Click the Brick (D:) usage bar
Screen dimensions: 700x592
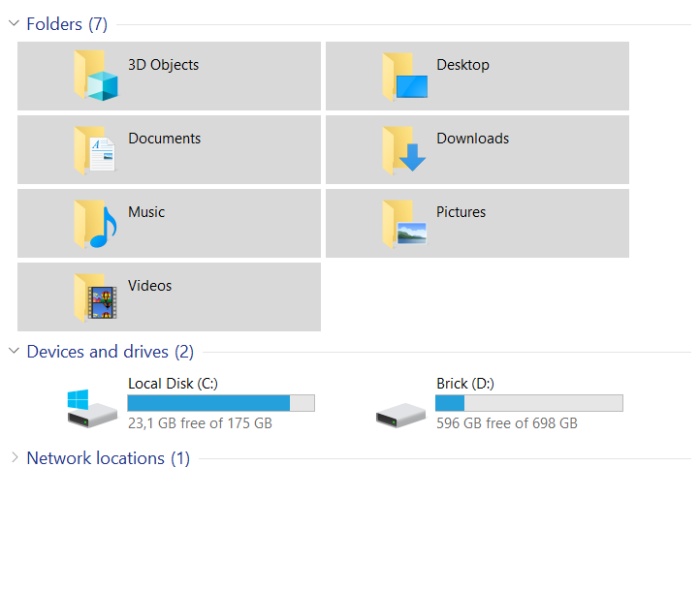(529, 403)
